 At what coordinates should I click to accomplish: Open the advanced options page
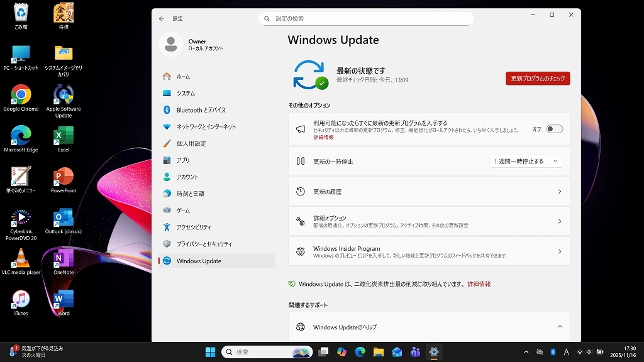(429, 221)
